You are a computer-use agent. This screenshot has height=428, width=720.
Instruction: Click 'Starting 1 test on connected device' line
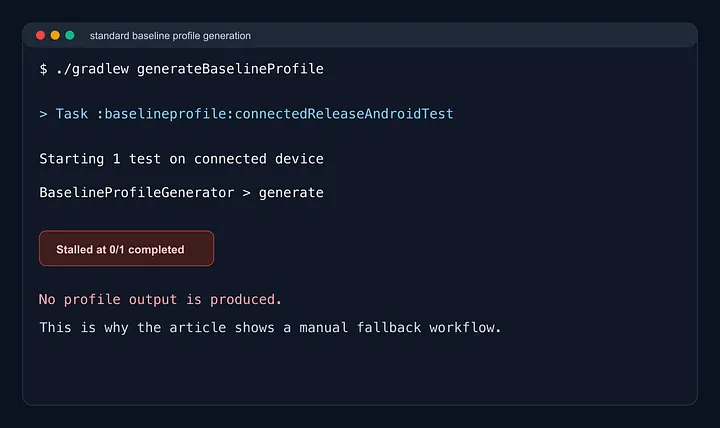click(181, 159)
